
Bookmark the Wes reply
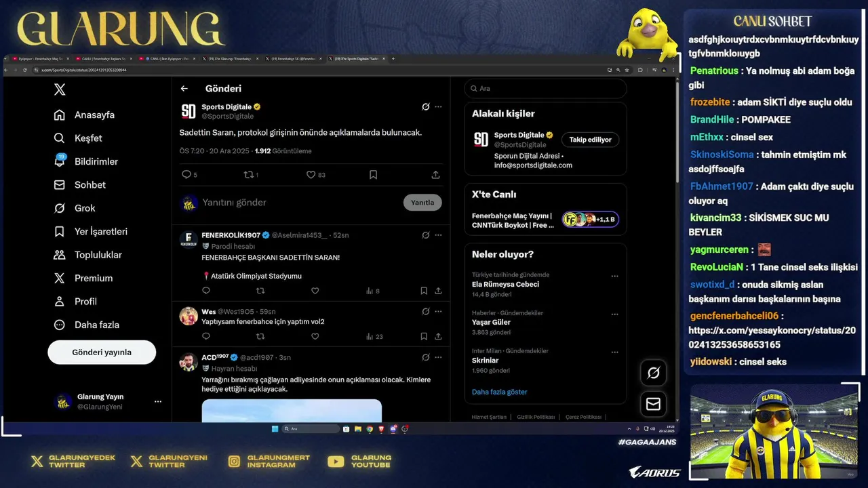(x=424, y=336)
